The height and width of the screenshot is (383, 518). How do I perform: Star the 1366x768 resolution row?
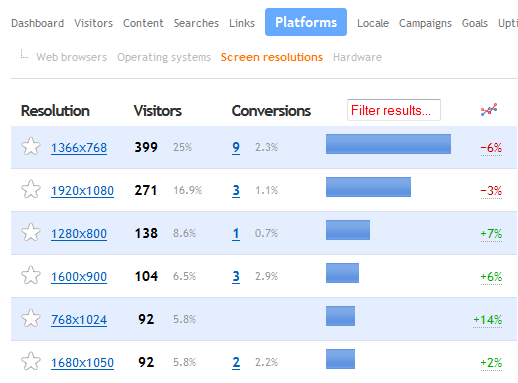point(31,147)
